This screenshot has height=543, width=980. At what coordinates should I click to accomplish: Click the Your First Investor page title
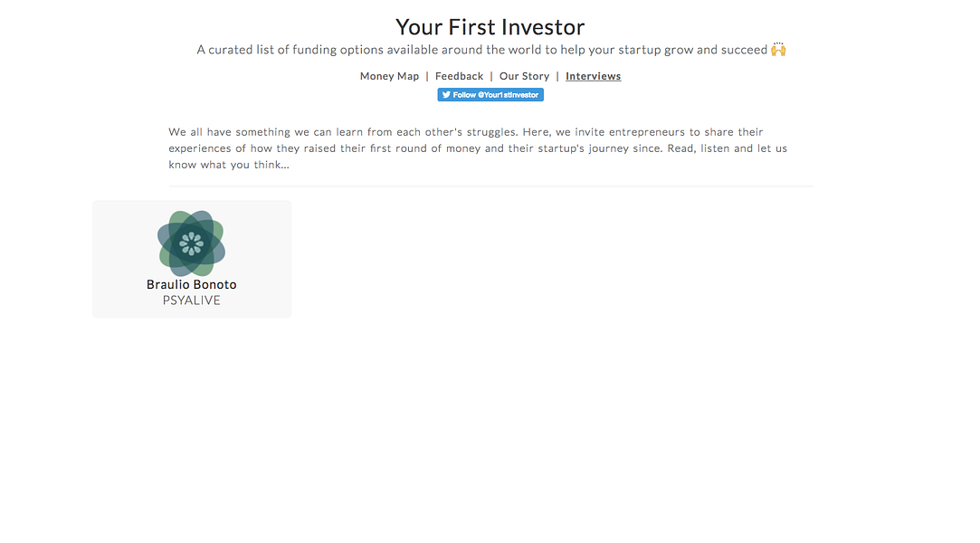pos(490,26)
